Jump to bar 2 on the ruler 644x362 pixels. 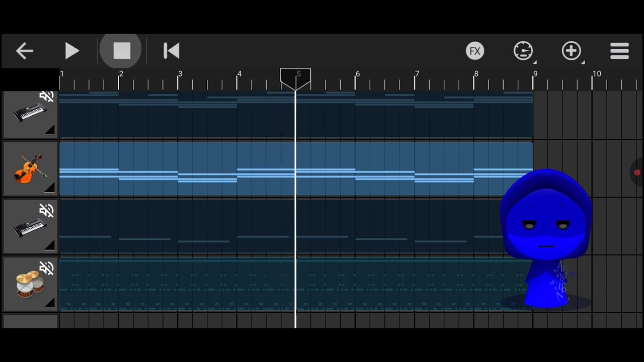click(x=121, y=74)
